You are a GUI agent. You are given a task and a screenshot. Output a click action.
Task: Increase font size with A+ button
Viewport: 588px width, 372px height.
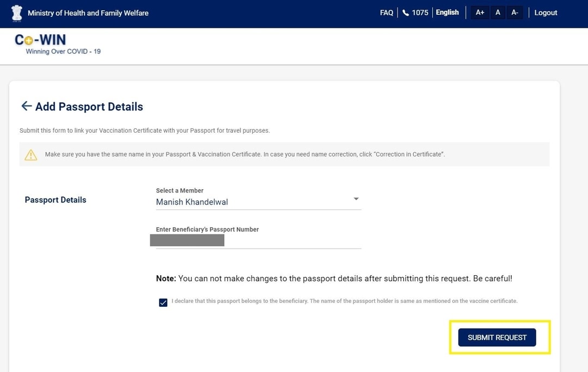point(480,13)
